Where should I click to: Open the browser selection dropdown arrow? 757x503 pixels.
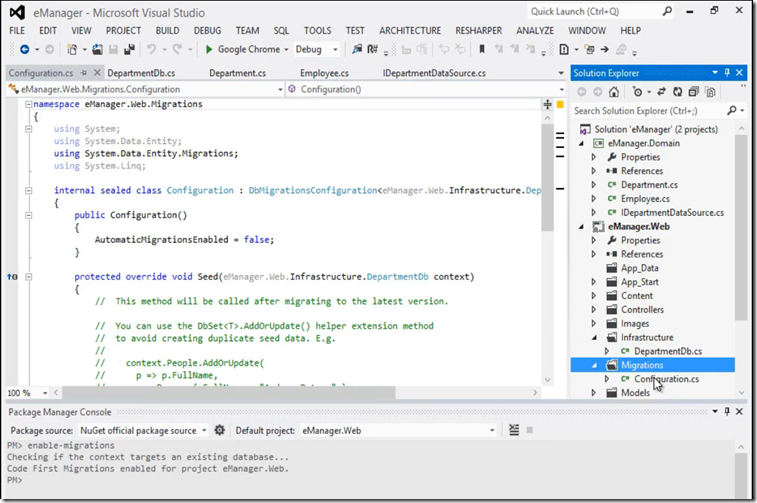tap(286, 50)
